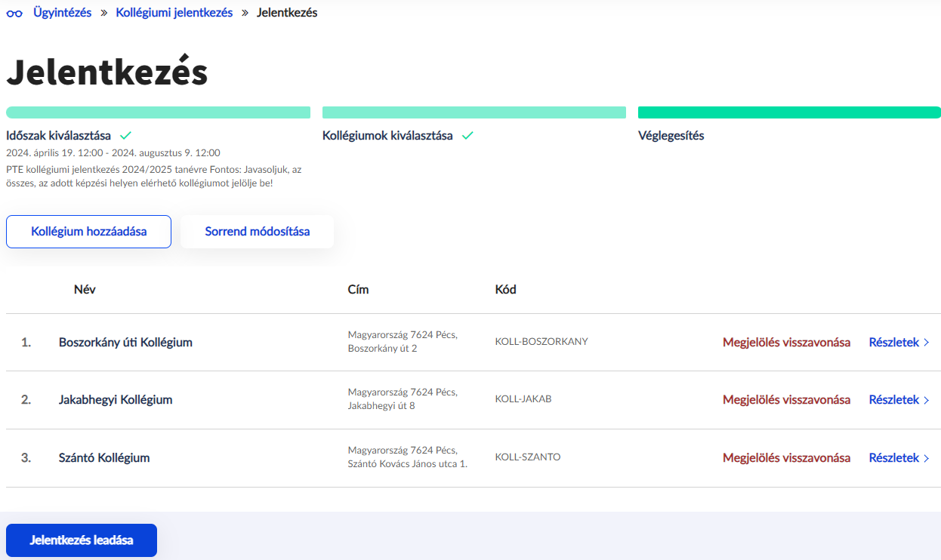The height and width of the screenshot is (560, 941).
Task: Withdraw Jakabhegyi Kollégium selection
Action: (785, 400)
